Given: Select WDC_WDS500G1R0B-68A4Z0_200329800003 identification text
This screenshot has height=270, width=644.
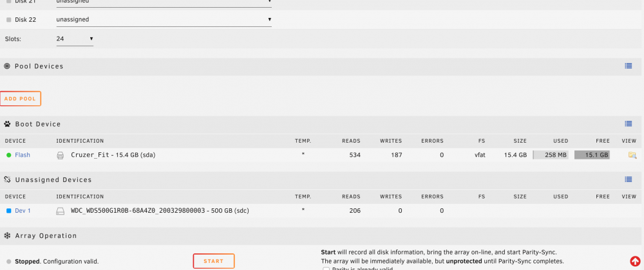Looking at the screenshot, I should pyautogui.click(x=160, y=211).
